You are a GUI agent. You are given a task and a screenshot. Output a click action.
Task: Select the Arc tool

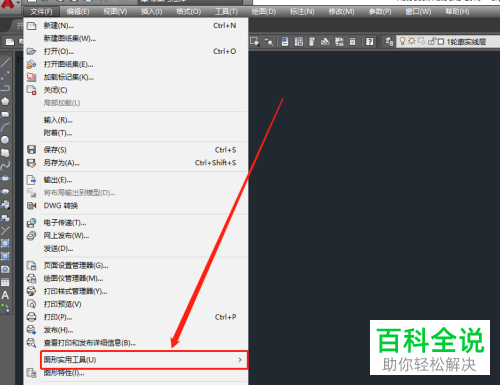click(x=5, y=127)
